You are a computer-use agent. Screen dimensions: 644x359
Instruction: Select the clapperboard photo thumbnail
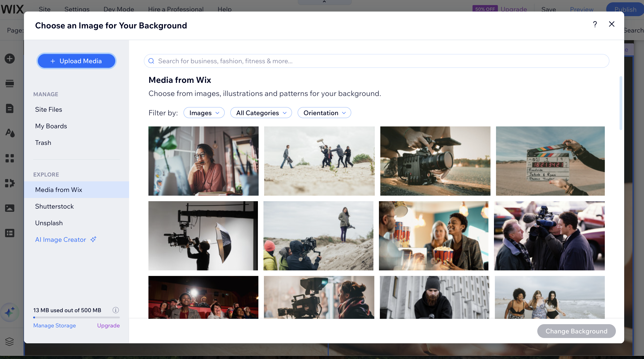[550, 161]
